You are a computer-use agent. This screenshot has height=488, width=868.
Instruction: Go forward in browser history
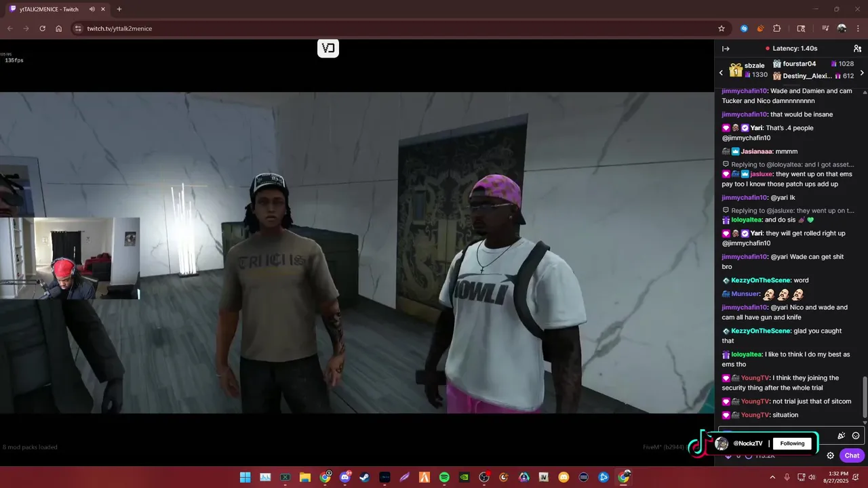point(26,28)
